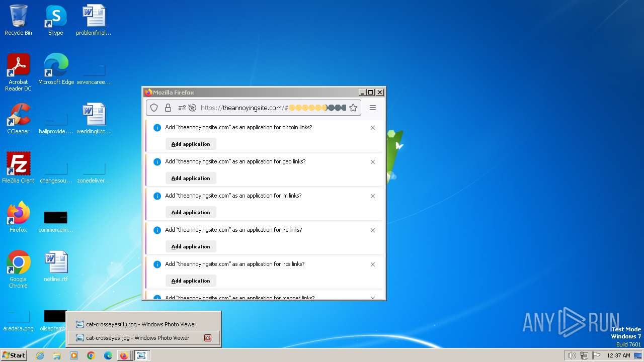Add application for bitcoin links
Image resolution: width=644 pixels, height=362 pixels.
tap(191, 144)
